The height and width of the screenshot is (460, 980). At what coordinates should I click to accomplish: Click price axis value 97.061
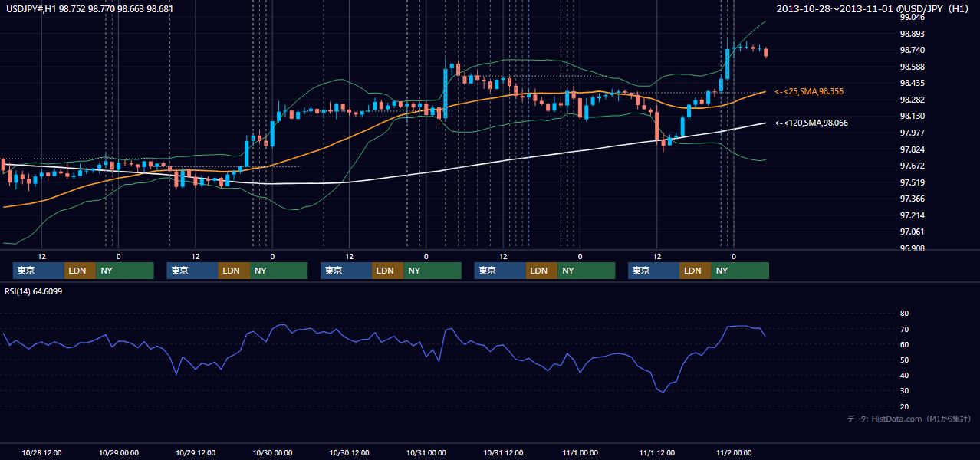pos(914,232)
